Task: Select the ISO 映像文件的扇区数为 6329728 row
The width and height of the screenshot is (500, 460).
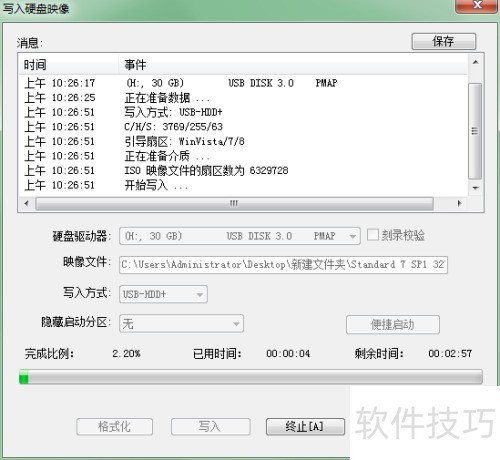Action: coord(243,171)
